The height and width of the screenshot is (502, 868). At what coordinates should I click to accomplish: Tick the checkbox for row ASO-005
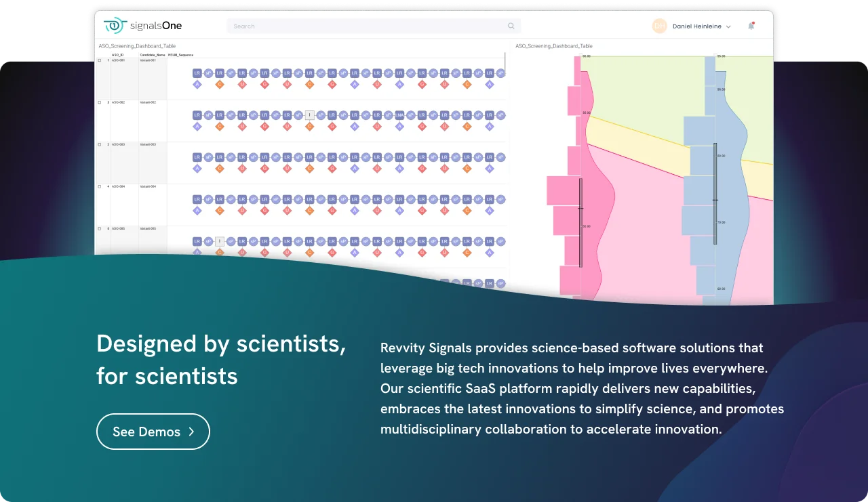(100, 228)
